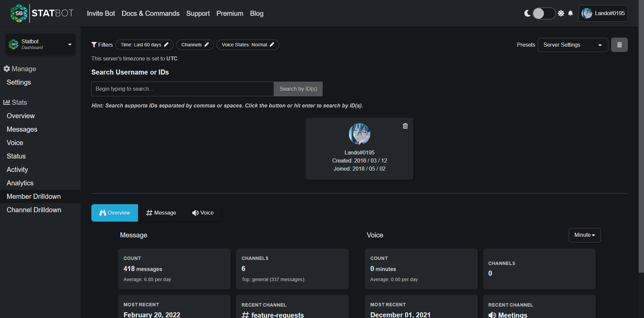The width and height of the screenshot is (644, 318).
Task: Open Channel Drilldown
Action: (34, 210)
